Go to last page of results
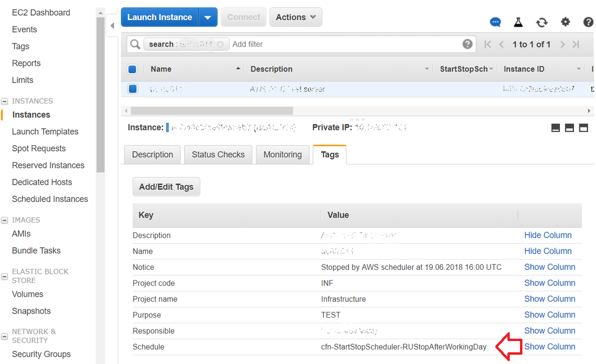This screenshot has width=596, height=364. (x=576, y=44)
